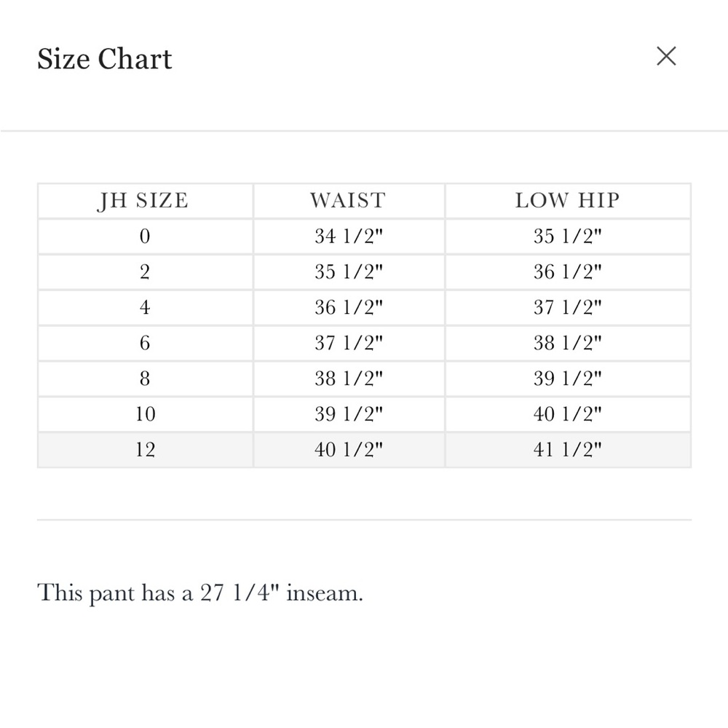Click the 39 1/2" low hip cell
This screenshot has height=728, width=728.
[x=567, y=379]
